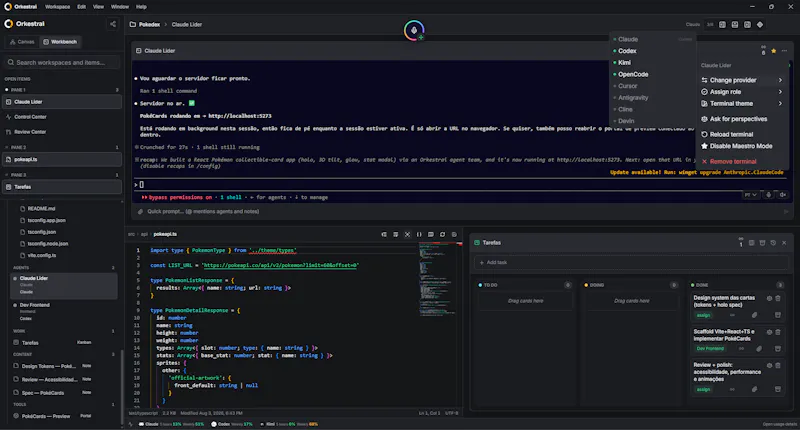Open the Edit menu
This screenshot has width=800, height=430.
pos(82,7)
